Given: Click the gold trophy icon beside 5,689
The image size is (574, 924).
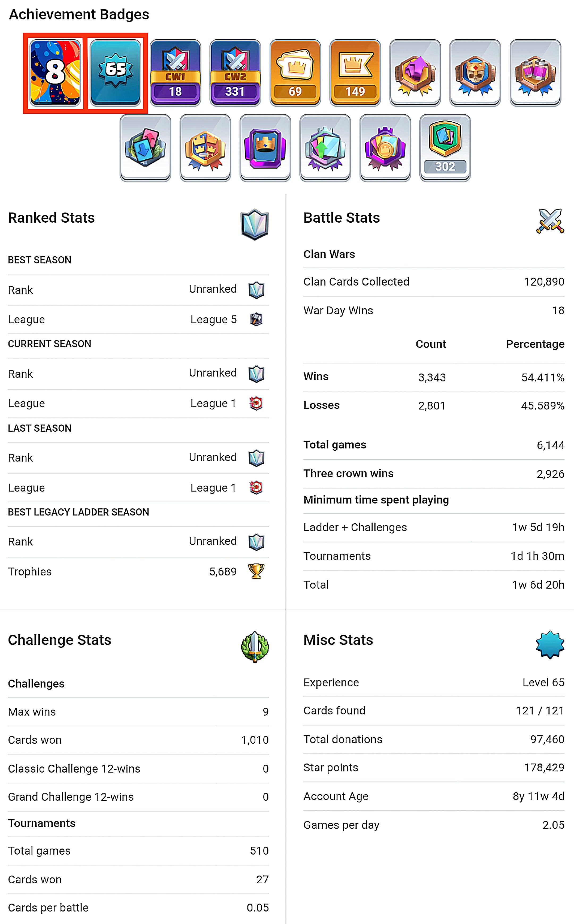Looking at the screenshot, I should (x=256, y=571).
